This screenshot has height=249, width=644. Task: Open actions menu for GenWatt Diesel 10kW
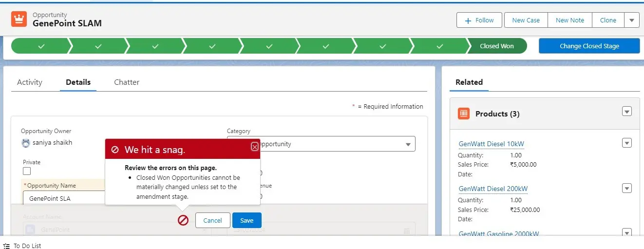tap(627, 143)
